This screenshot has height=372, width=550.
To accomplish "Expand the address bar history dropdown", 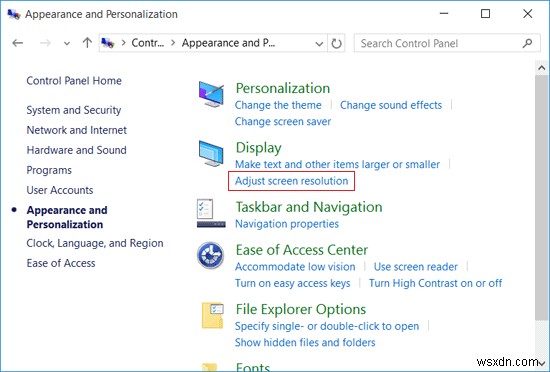I will click(x=319, y=44).
